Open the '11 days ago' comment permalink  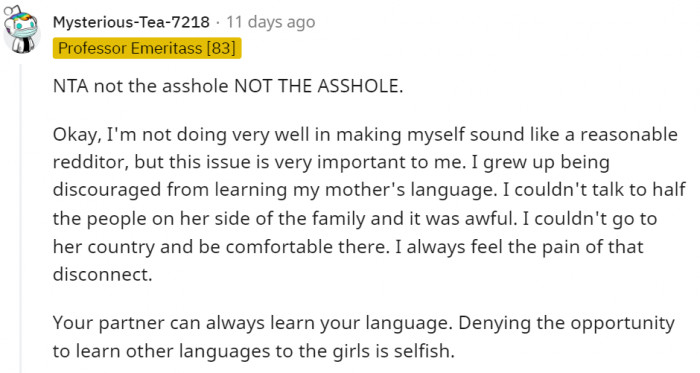[x=270, y=22]
